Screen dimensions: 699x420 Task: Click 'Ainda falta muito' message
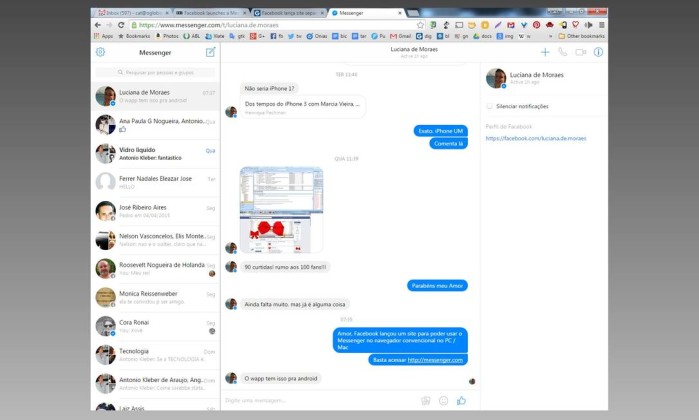tap(295, 304)
